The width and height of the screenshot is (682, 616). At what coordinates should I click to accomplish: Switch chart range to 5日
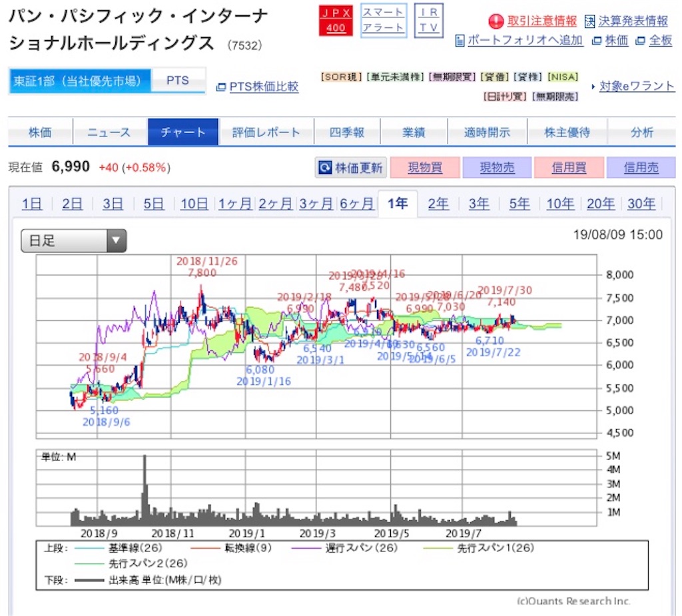(154, 204)
